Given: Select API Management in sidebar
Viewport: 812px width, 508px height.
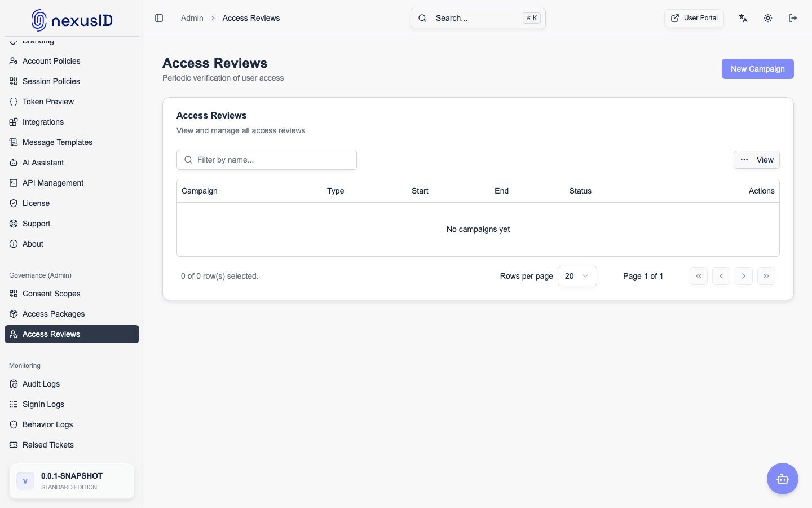Looking at the screenshot, I should [72, 183].
